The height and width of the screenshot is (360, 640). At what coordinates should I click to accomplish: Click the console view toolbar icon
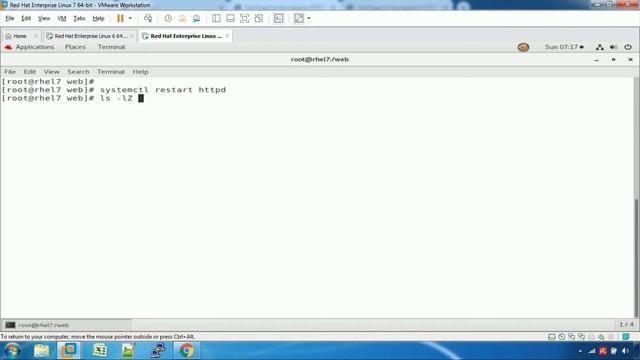pyautogui.click(x=278, y=18)
